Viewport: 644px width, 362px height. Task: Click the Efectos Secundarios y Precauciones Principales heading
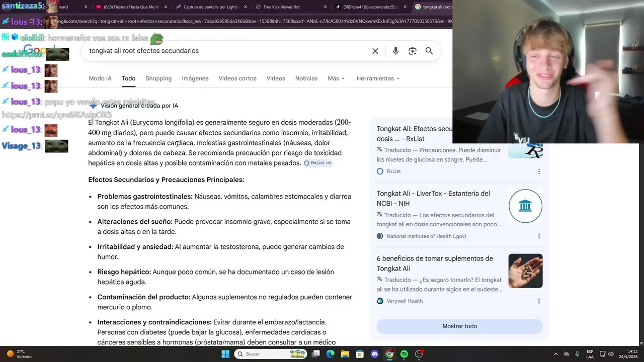[x=166, y=180]
